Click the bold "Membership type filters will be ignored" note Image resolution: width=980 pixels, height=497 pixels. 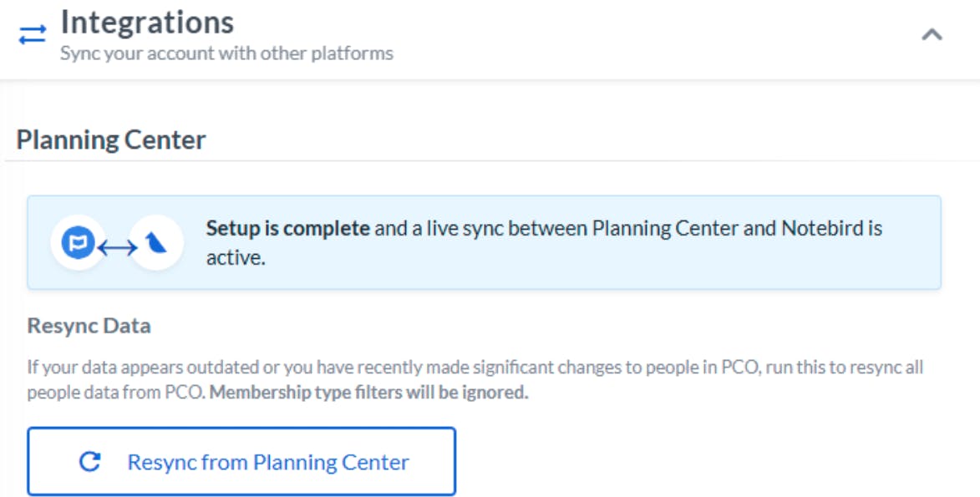pos(368,393)
